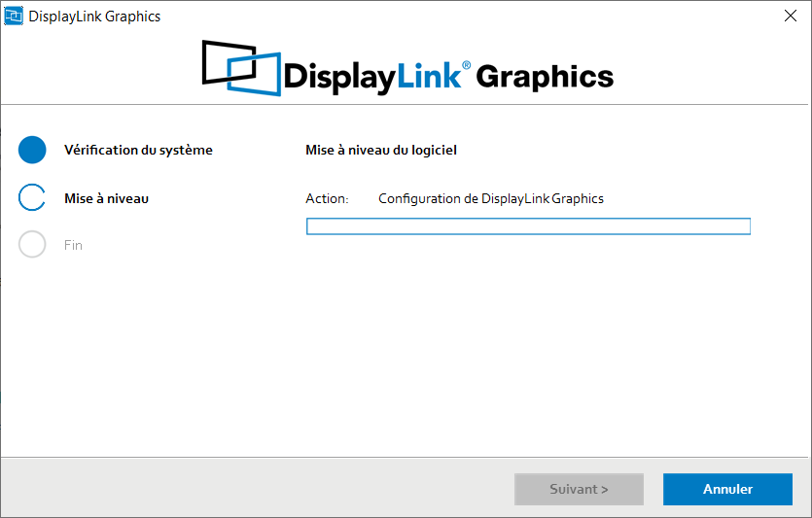
Task: Click the Action: label
Action: [327, 198]
